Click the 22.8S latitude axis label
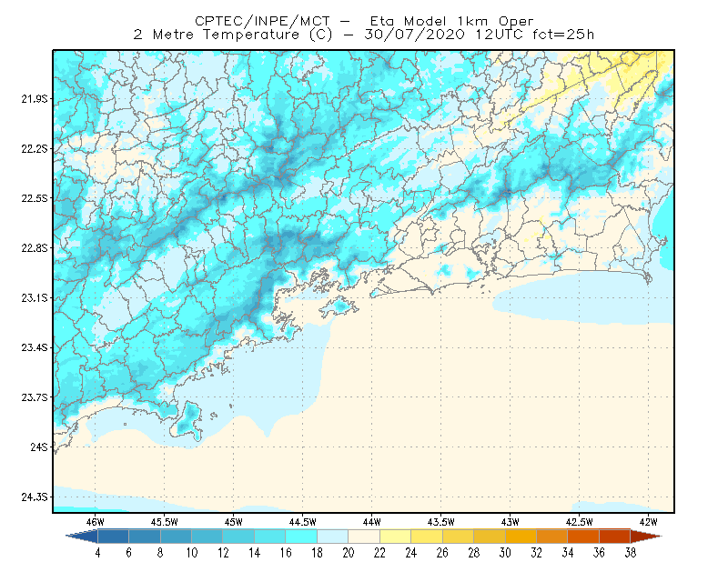728x562 pixels. [35, 248]
